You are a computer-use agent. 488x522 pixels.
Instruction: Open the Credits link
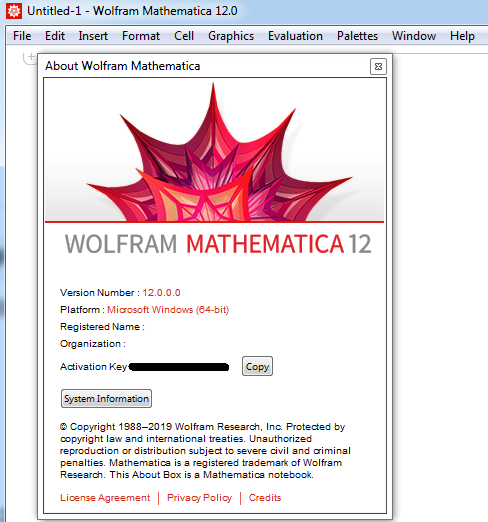point(265,497)
